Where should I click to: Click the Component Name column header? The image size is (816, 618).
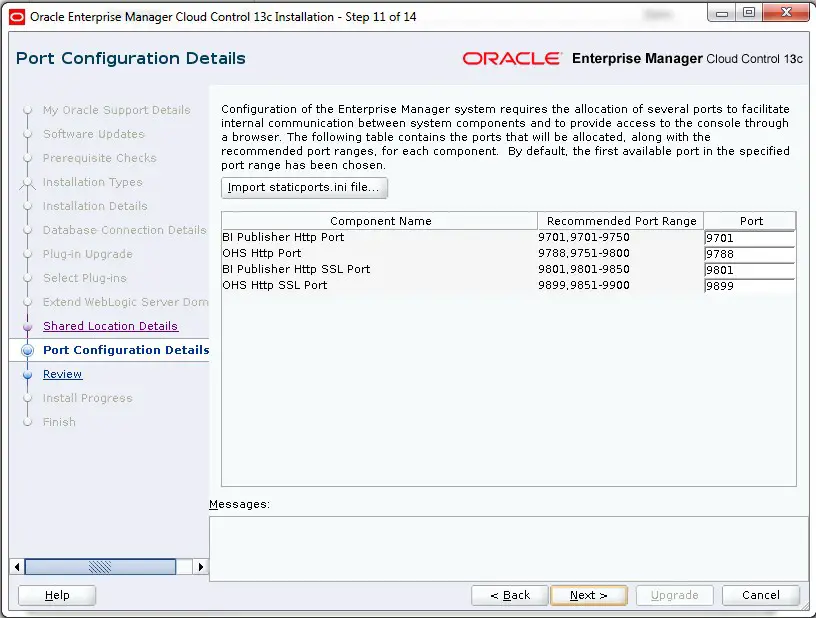(x=379, y=221)
